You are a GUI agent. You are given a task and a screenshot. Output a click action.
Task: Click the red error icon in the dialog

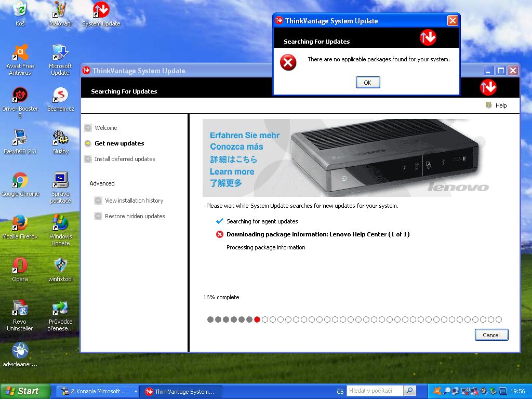[288, 62]
